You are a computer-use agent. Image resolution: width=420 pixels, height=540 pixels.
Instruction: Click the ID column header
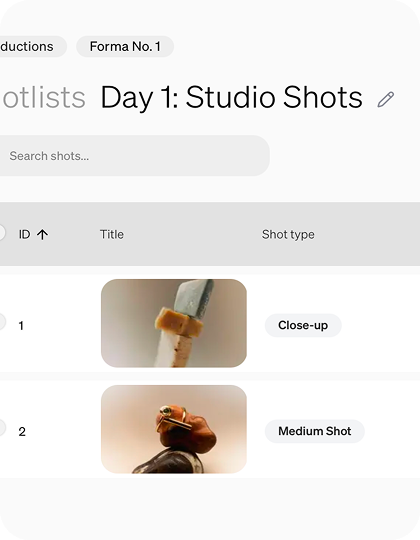point(24,235)
